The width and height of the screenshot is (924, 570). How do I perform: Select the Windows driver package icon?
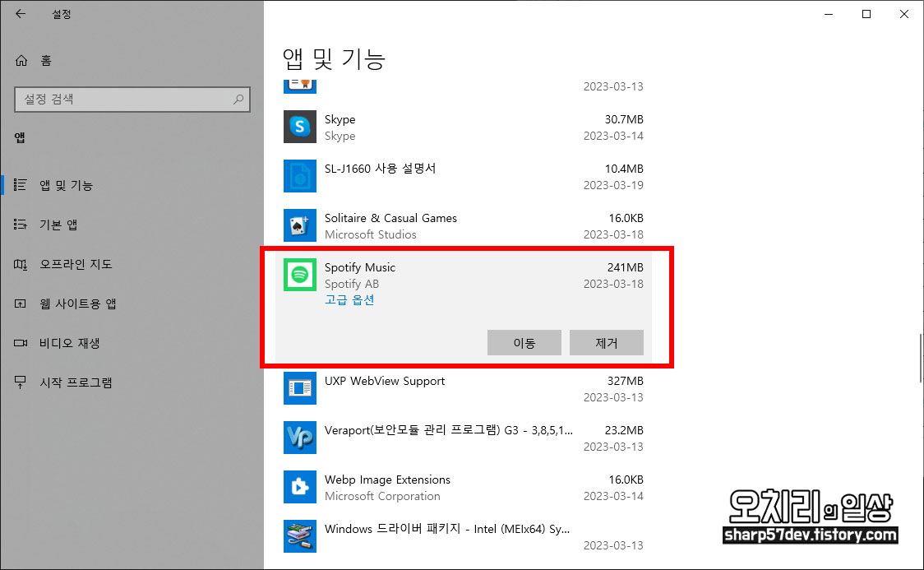(x=300, y=535)
